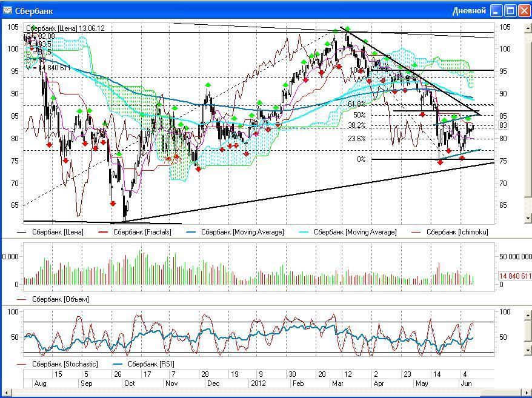Click the Mar month label on time axis
532x398 pixels.
tap(337, 383)
